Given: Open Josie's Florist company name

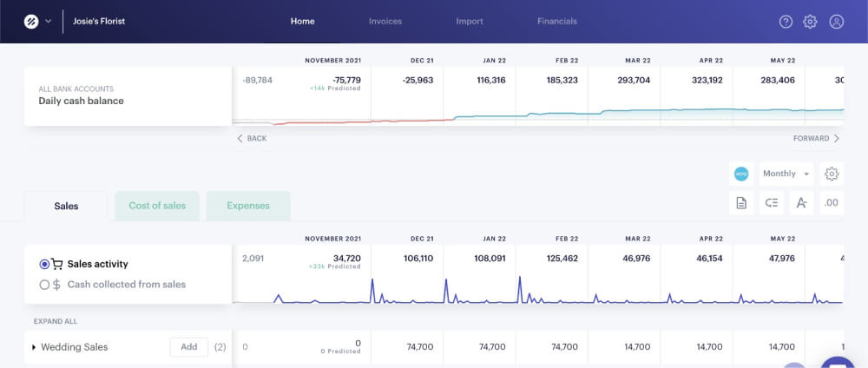Looking at the screenshot, I should (99, 22).
